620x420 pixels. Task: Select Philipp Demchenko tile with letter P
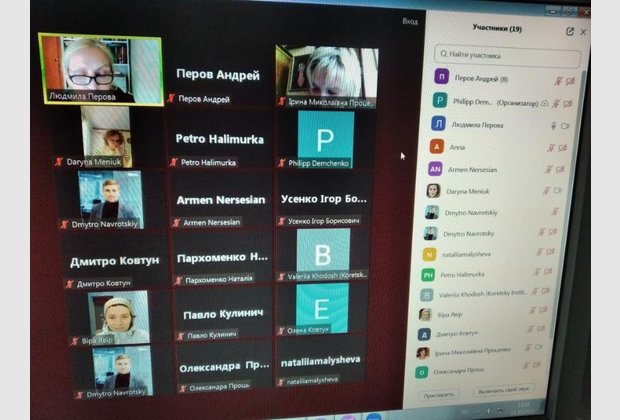(x=326, y=140)
